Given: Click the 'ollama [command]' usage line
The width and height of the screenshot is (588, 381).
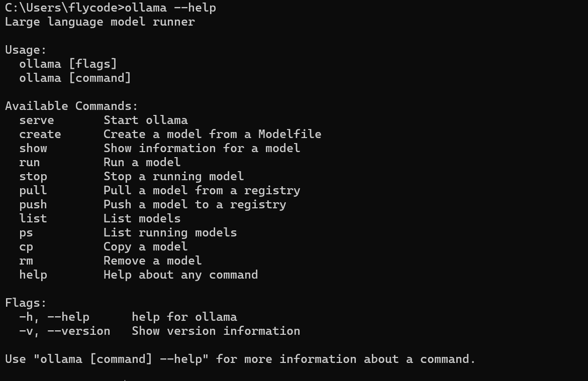Looking at the screenshot, I should (75, 78).
